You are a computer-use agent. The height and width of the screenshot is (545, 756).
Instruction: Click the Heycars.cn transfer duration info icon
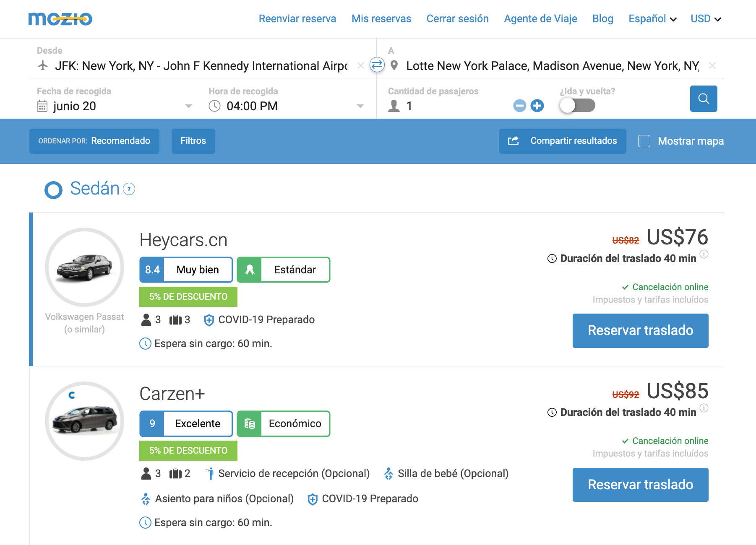click(704, 254)
